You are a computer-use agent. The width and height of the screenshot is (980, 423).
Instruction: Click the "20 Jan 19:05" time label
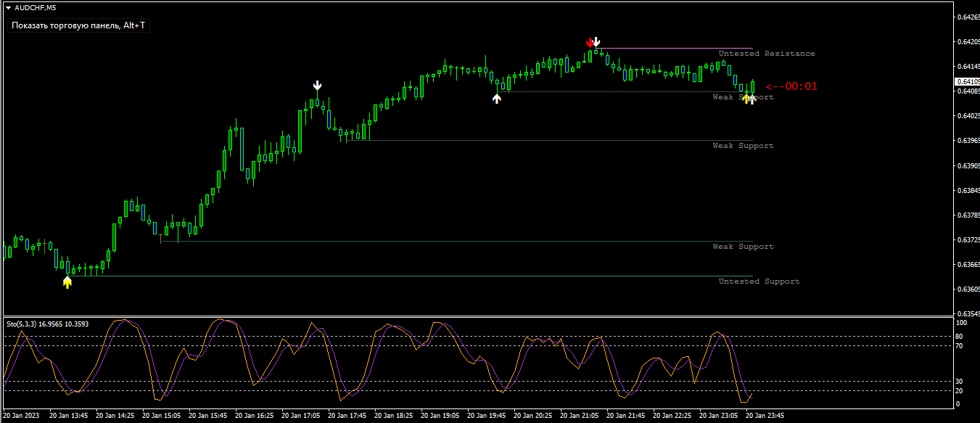440,416
